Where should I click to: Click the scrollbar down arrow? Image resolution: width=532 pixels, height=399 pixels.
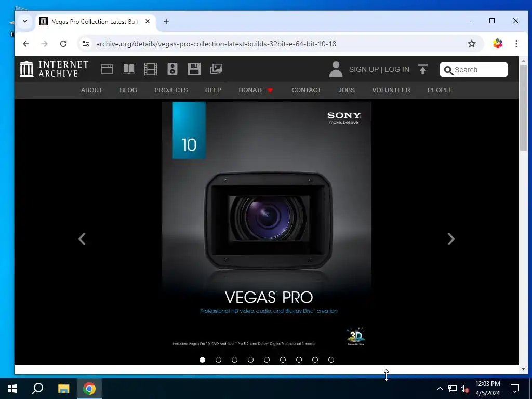(523, 369)
